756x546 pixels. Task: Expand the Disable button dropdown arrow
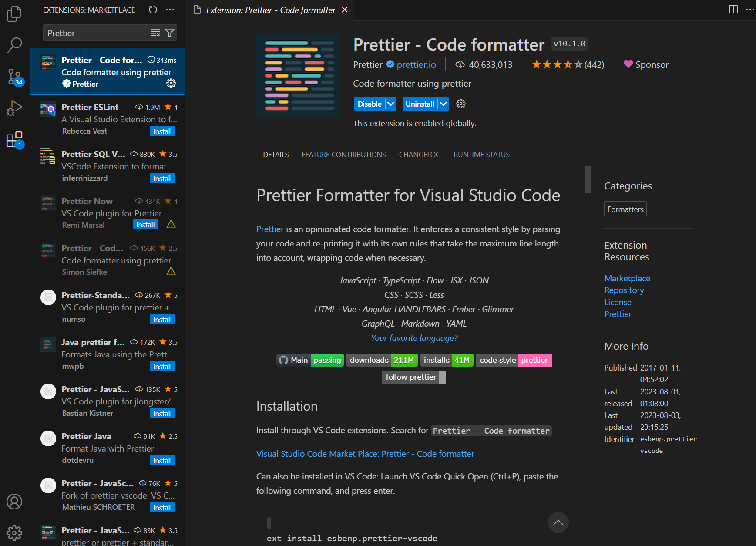point(391,104)
